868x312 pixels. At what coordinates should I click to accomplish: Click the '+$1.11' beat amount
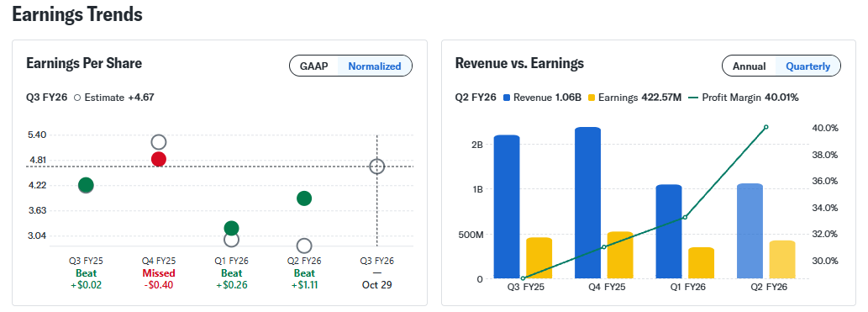(x=304, y=285)
